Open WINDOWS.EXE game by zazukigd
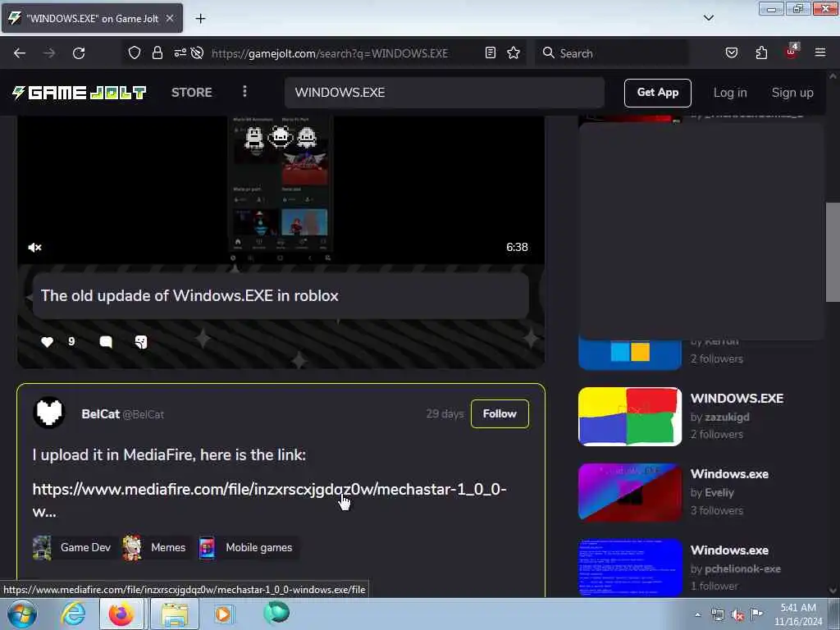Viewport: 840px width, 630px height. [737, 399]
